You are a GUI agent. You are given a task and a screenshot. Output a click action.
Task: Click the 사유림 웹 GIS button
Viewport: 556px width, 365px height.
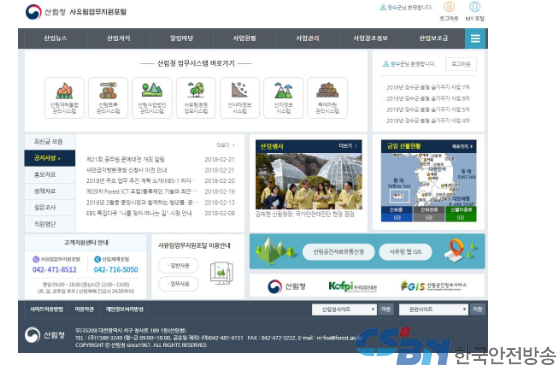pyautogui.click(x=405, y=252)
